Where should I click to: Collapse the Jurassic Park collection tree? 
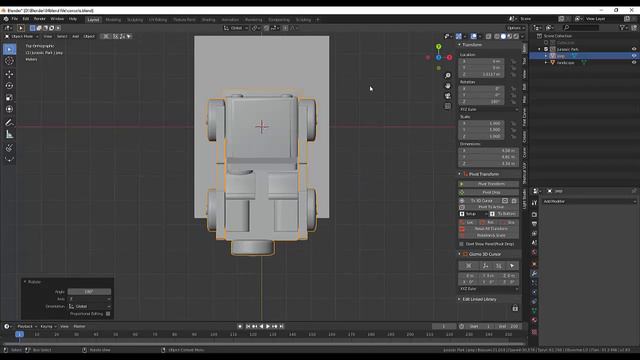pyautogui.click(x=539, y=49)
